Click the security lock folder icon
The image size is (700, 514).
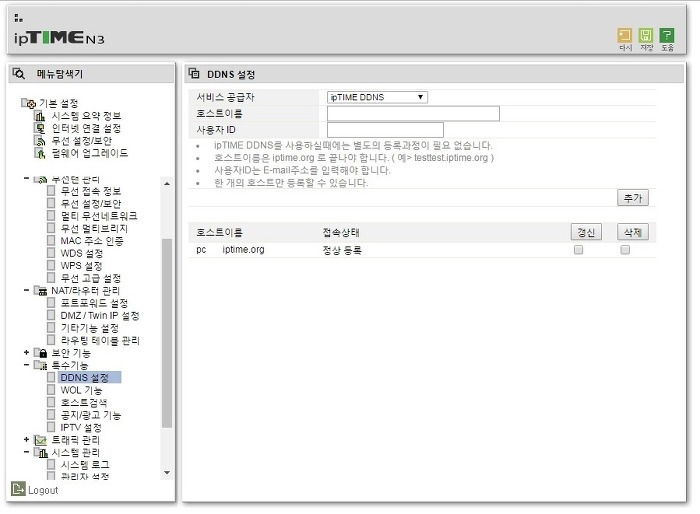coord(41,353)
